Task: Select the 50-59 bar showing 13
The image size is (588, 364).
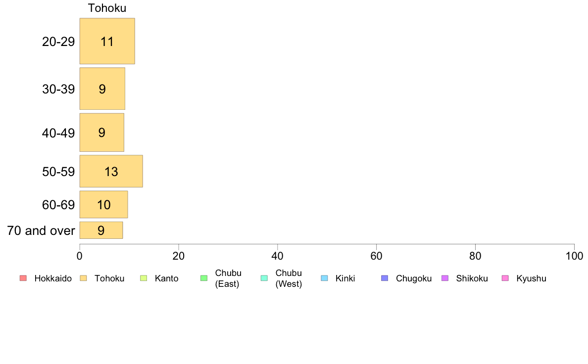Action: (111, 171)
